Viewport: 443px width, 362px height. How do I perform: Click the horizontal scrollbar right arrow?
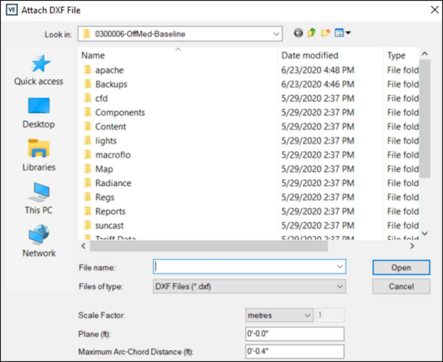tap(412, 246)
